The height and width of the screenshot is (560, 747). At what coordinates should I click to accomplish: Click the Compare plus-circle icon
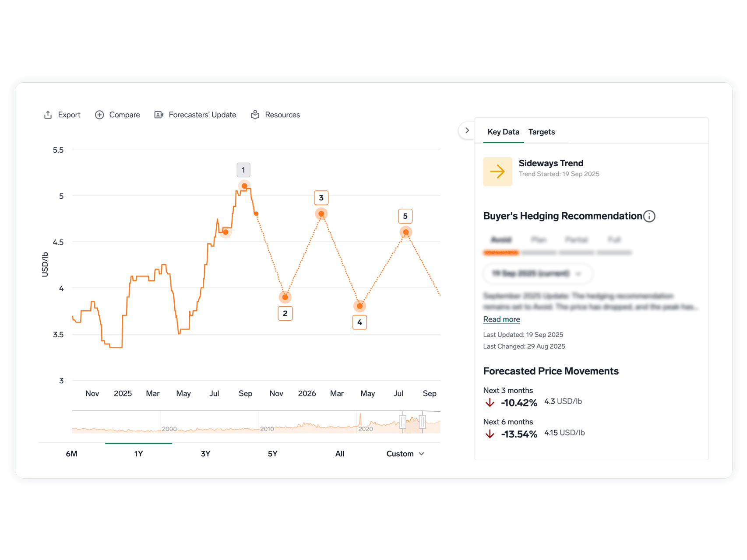99,115
